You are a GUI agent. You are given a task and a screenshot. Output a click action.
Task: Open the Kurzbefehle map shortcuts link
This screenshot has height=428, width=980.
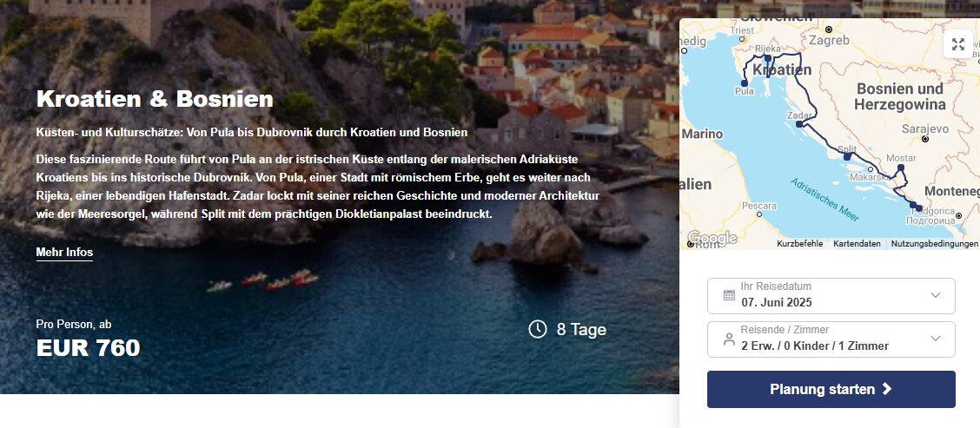(800, 244)
